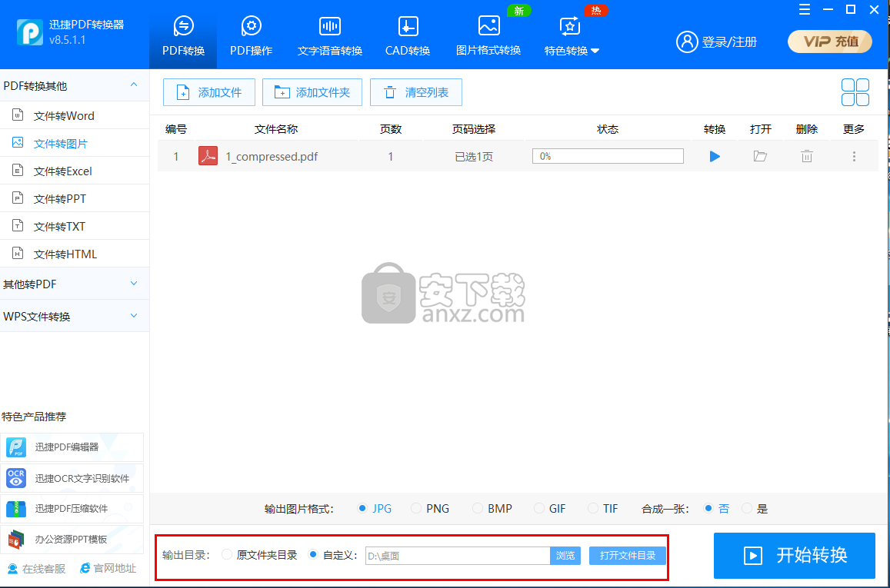Click the 登录/注册 user avatar icon
The height and width of the screenshot is (588, 890).
687,42
